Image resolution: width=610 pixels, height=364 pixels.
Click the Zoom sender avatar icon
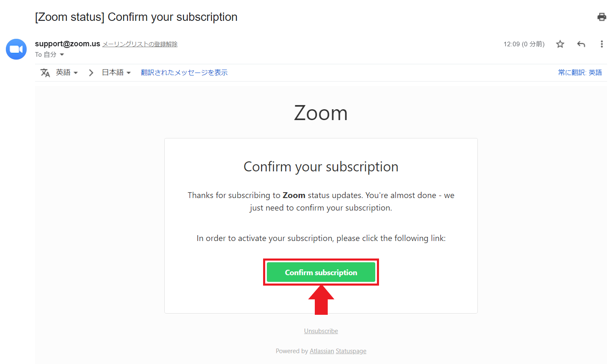tap(16, 49)
